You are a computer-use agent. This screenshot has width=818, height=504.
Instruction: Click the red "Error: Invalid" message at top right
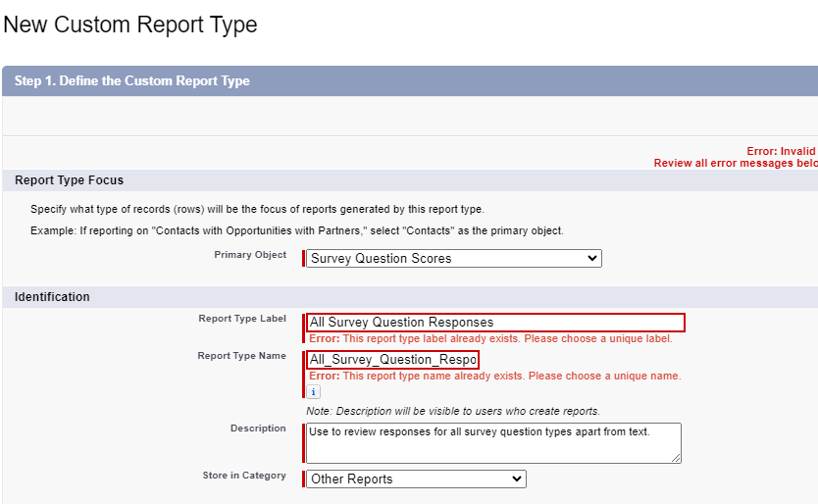(x=782, y=151)
